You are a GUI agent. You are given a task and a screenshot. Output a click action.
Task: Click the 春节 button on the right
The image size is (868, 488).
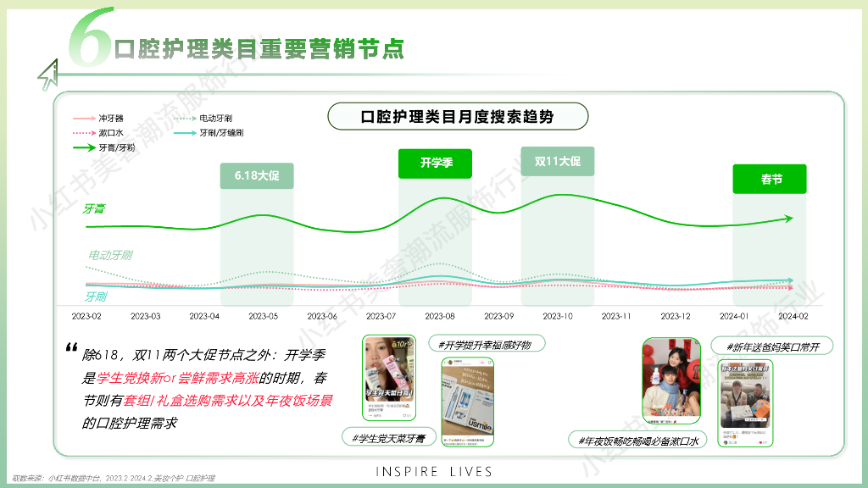[x=770, y=180]
